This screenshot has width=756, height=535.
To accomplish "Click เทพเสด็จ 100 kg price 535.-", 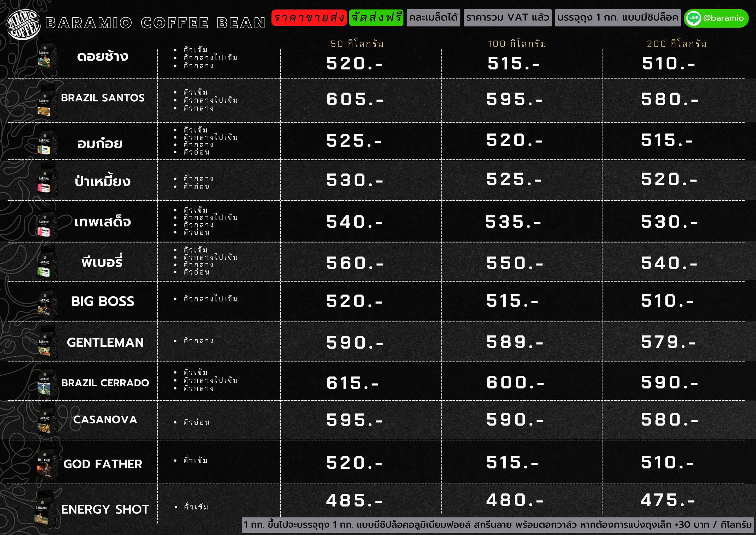I will coord(513,222).
